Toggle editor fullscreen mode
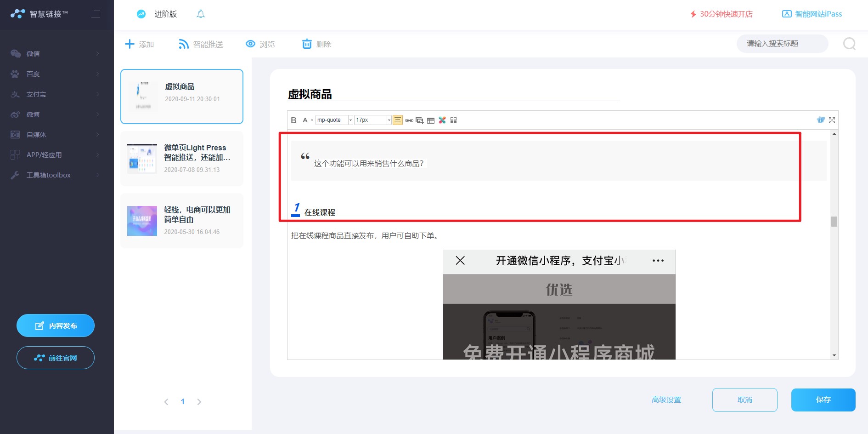Image resolution: width=868 pixels, height=434 pixels. (x=832, y=120)
